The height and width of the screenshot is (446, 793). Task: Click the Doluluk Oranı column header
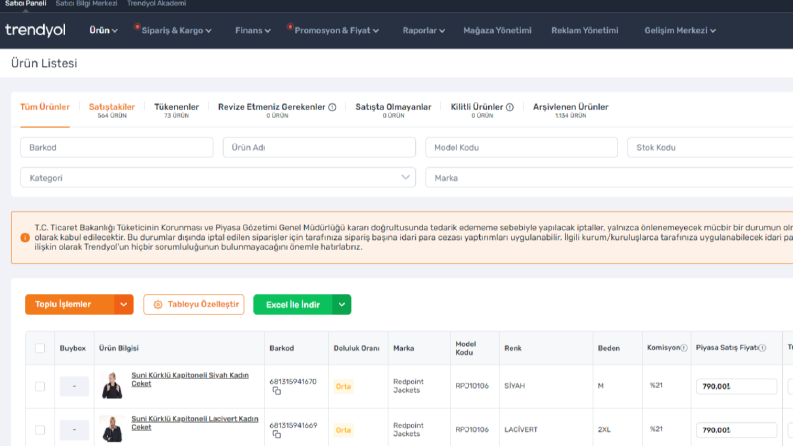pyautogui.click(x=357, y=348)
